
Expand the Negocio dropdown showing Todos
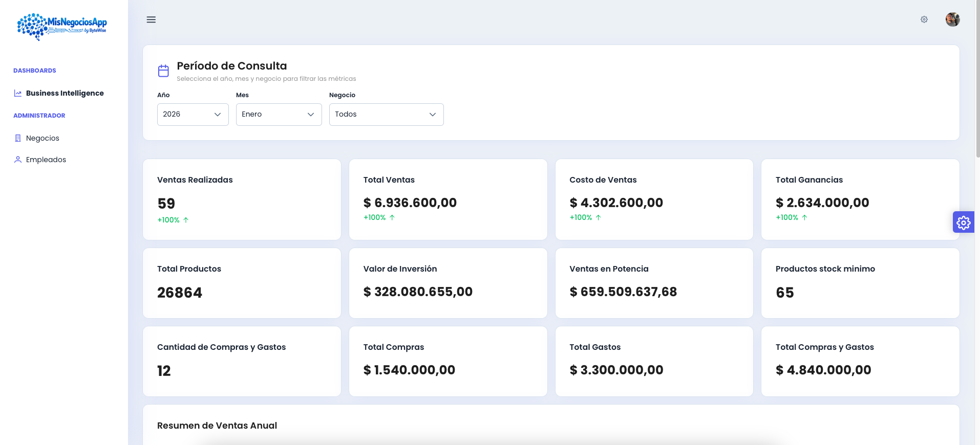[386, 115]
